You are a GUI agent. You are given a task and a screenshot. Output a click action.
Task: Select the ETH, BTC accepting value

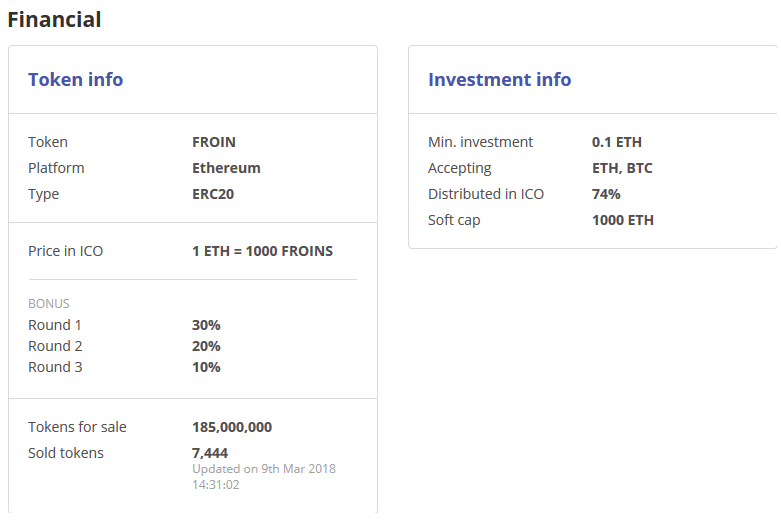click(622, 168)
